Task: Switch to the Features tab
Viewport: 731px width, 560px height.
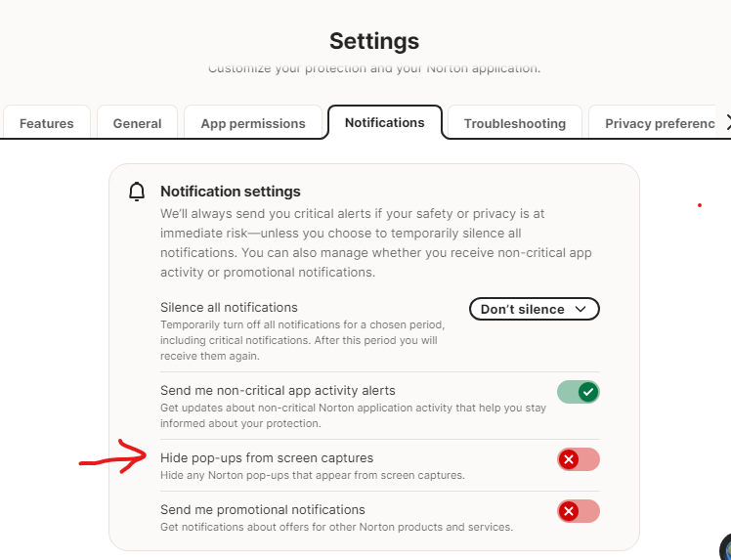Action: pos(47,123)
